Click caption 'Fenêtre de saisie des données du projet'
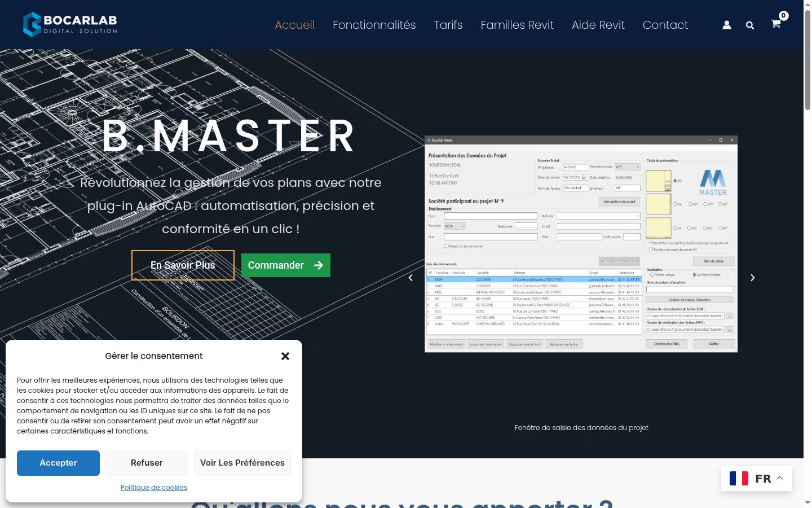 pos(581,428)
